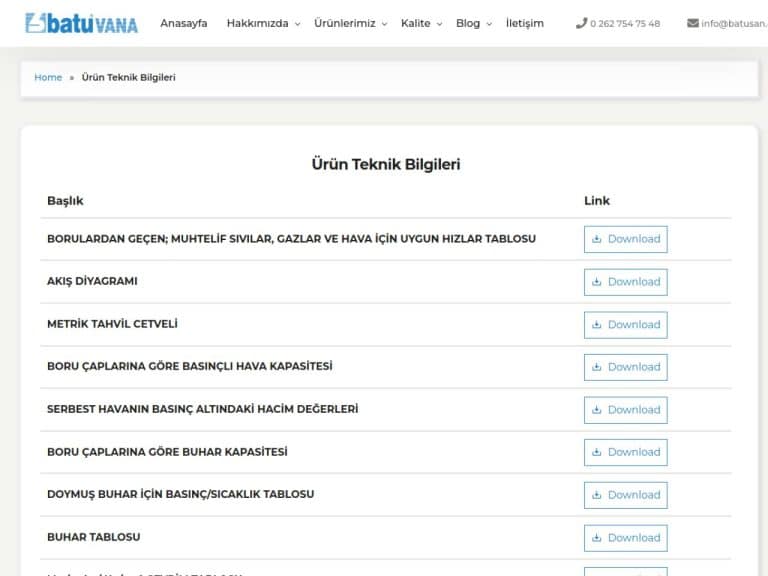
Task: Open the Blog menu
Action: (468, 23)
